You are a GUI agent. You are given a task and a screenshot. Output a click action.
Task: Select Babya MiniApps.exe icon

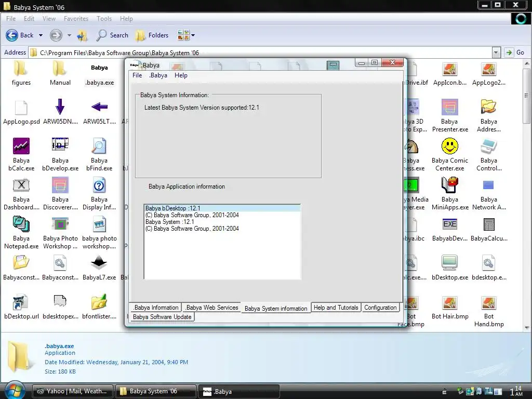pyautogui.click(x=450, y=193)
